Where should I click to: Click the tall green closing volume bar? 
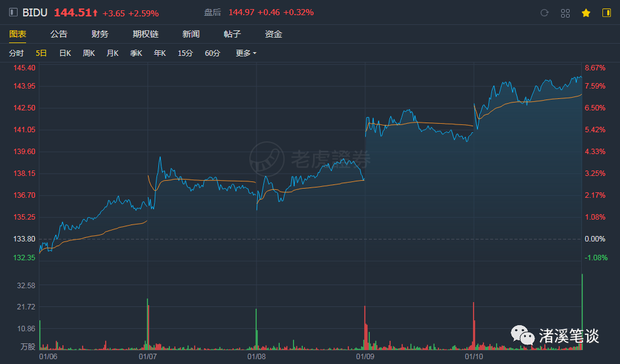click(582, 312)
